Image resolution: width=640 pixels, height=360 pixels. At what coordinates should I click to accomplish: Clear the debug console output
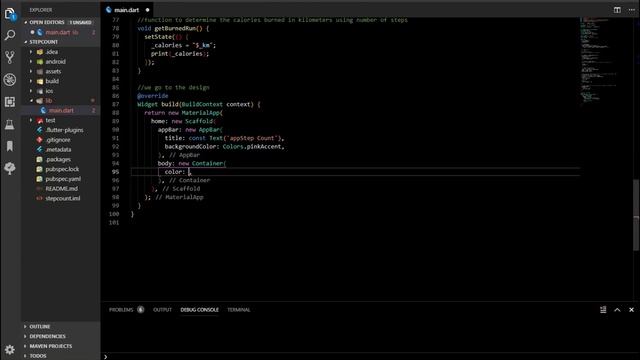(x=603, y=310)
